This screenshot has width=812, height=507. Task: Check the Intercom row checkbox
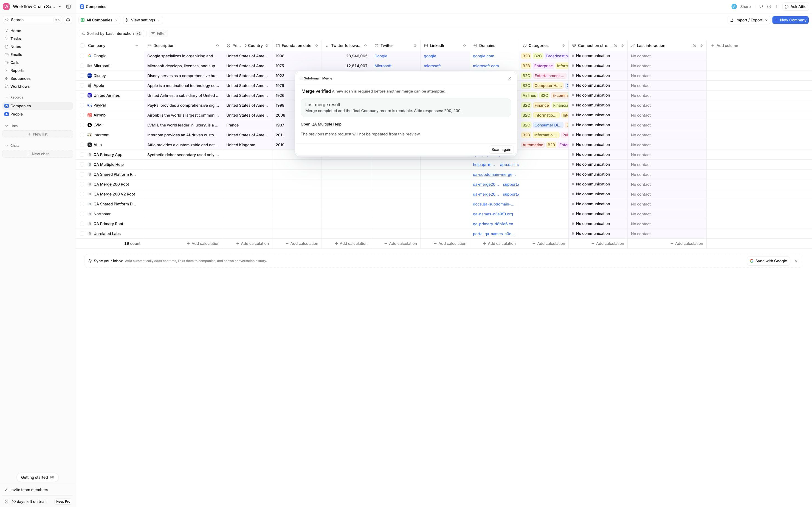(82, 135)
